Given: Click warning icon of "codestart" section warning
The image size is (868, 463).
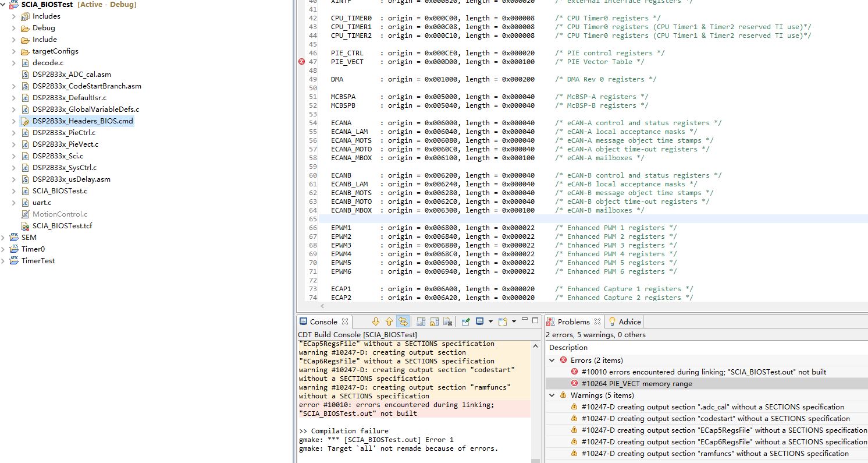Looking at the screenshot, I should (574, 419).
